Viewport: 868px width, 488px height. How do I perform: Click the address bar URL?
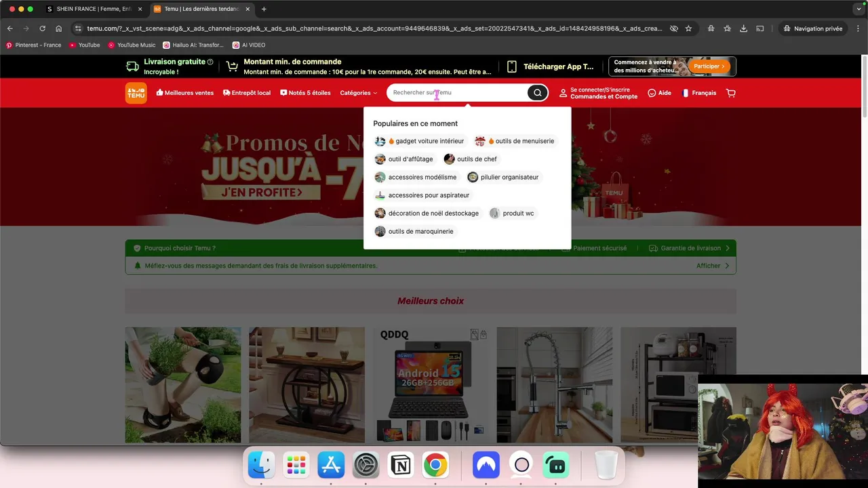(374, 28)
